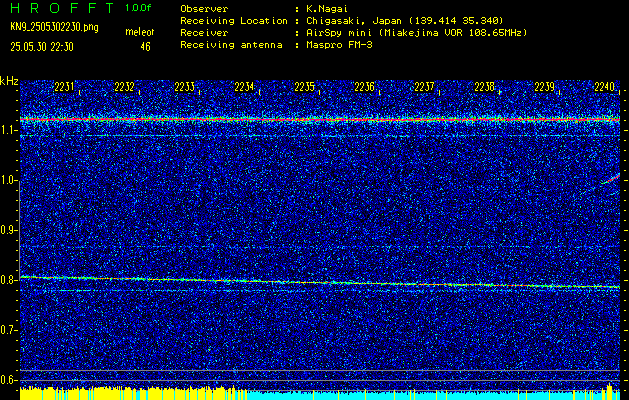Click the 2235 time marker
The height and width of the screenshot is (400, 629).
305,87
